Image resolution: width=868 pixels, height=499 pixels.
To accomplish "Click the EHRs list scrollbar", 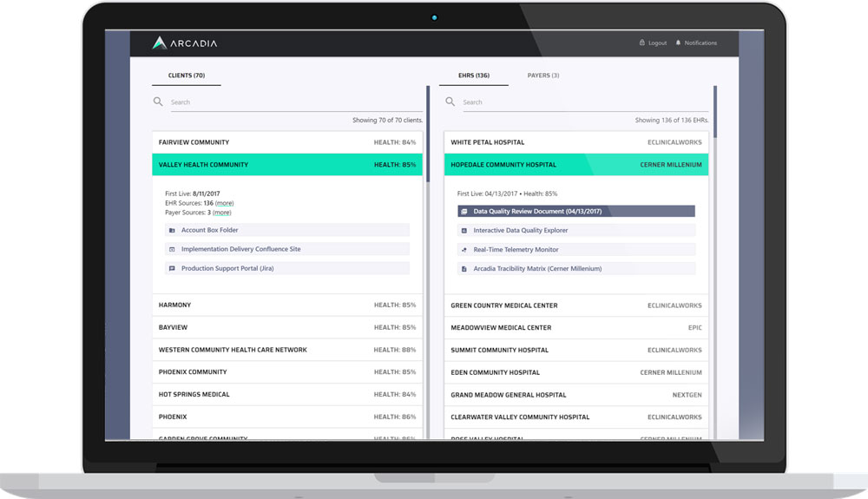I will [x=715, y=112].
